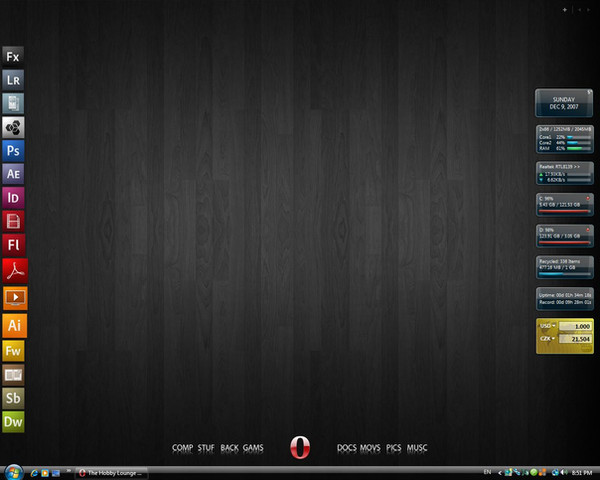Expand the Quick Launch overflow chevron
Viewport: 600px width, 480px height.
pos(68,471)
